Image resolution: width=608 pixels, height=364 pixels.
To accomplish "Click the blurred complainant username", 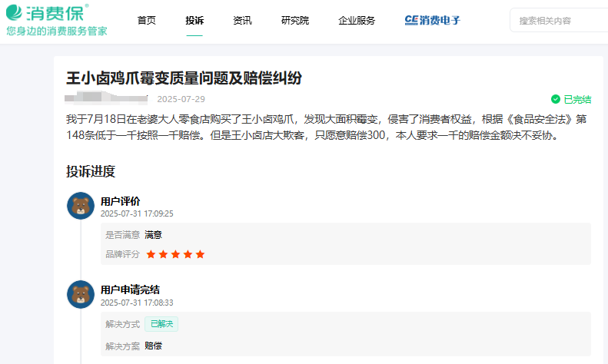I will [106, 98].
